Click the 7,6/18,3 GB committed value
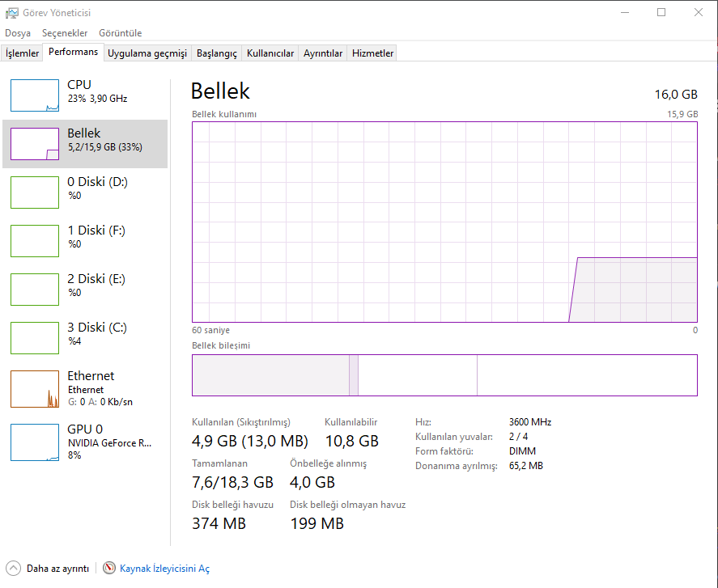Viewport: 718px width, 588px height. 232,482
